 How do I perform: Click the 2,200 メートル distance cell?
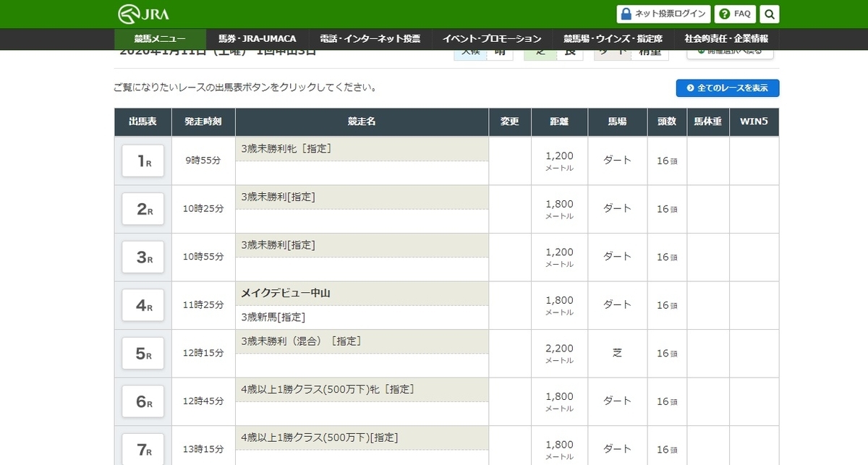(559, 354)
